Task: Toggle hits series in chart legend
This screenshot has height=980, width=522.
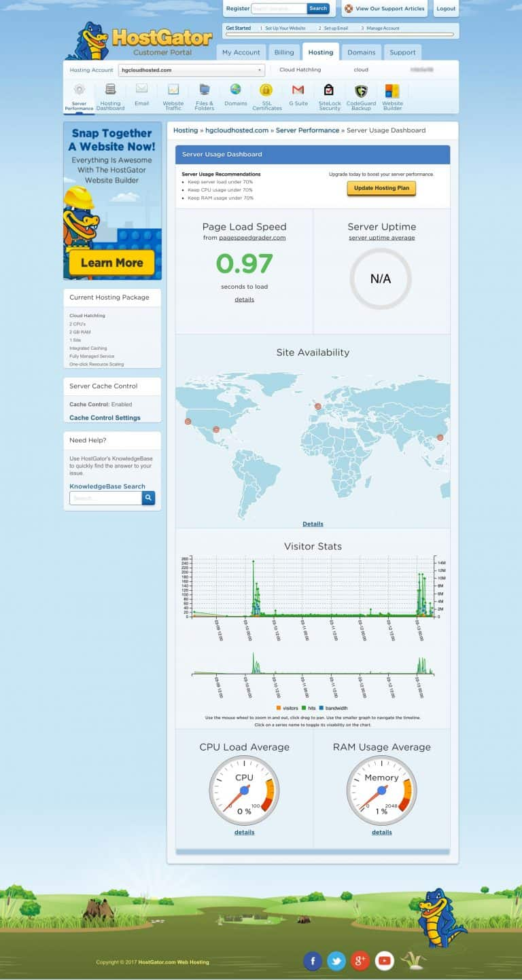Action: [309, 708]
